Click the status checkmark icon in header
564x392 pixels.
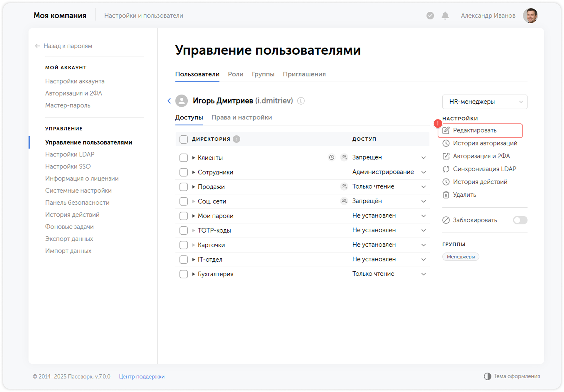point(430,16)
